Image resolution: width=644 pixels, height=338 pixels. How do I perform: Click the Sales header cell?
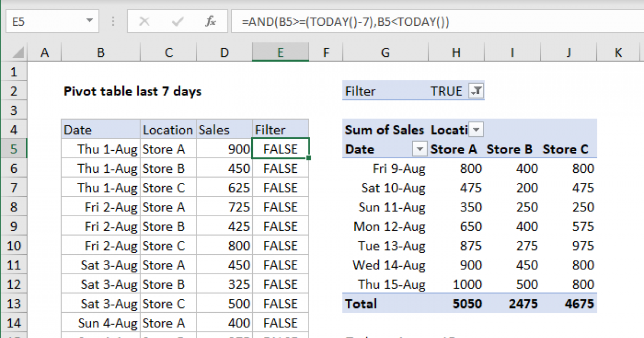click(x=224, y=130)
